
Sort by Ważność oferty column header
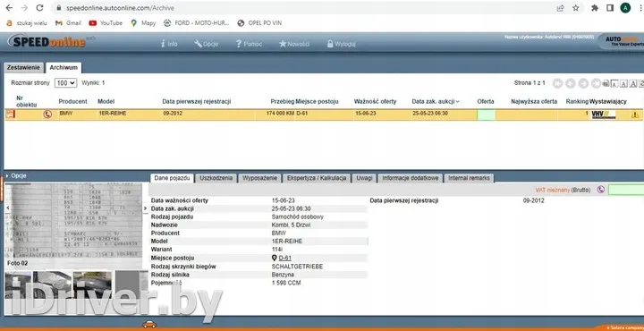coord(375,101)
